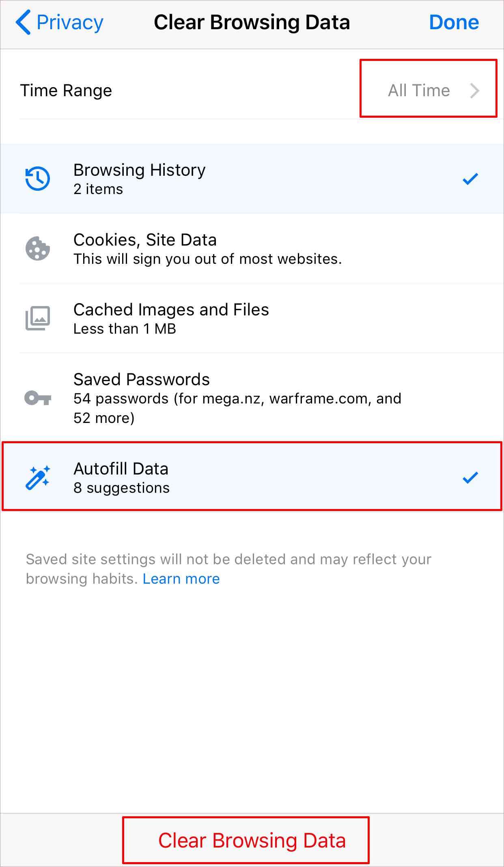This screenshot has width=504, height=867.
Task: Enable clearing of Cookies, Site Data
Action: tap(252, 248)
